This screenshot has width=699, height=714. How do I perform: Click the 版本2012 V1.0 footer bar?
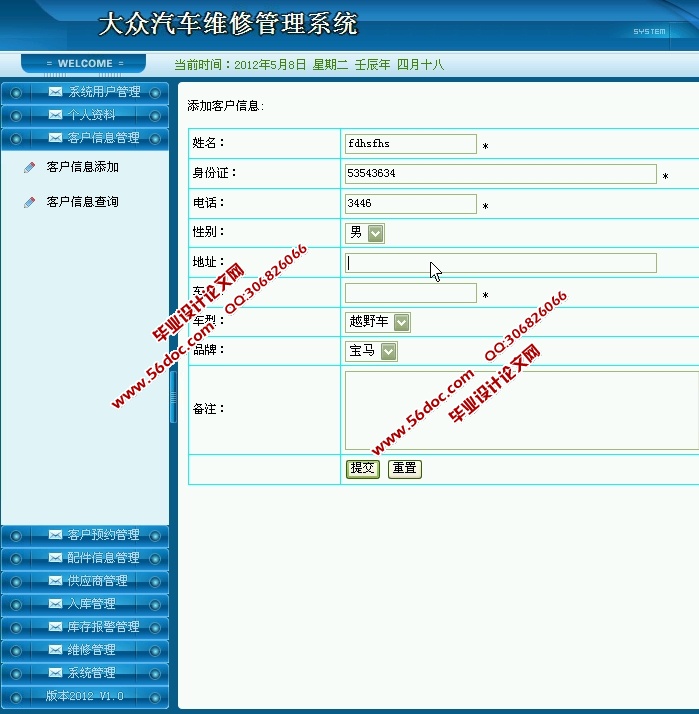(85, 696)
